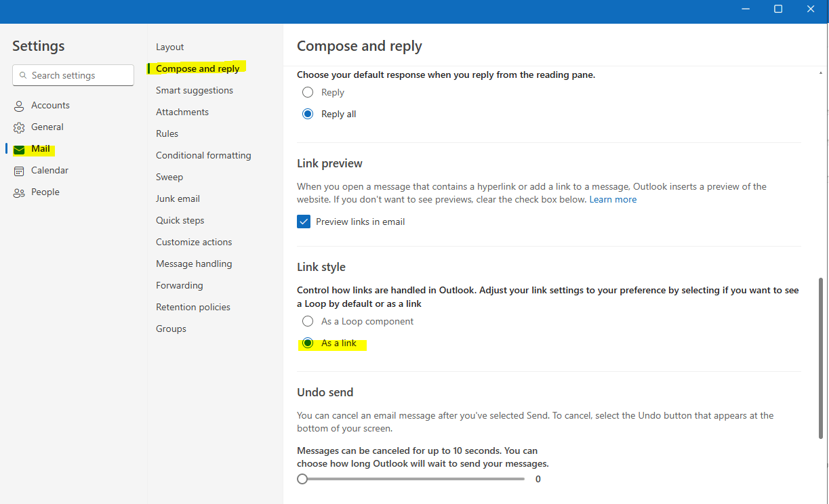This screenshot has width=829, height=504.
Task: Open Forwarding settings
Action: 179,285
